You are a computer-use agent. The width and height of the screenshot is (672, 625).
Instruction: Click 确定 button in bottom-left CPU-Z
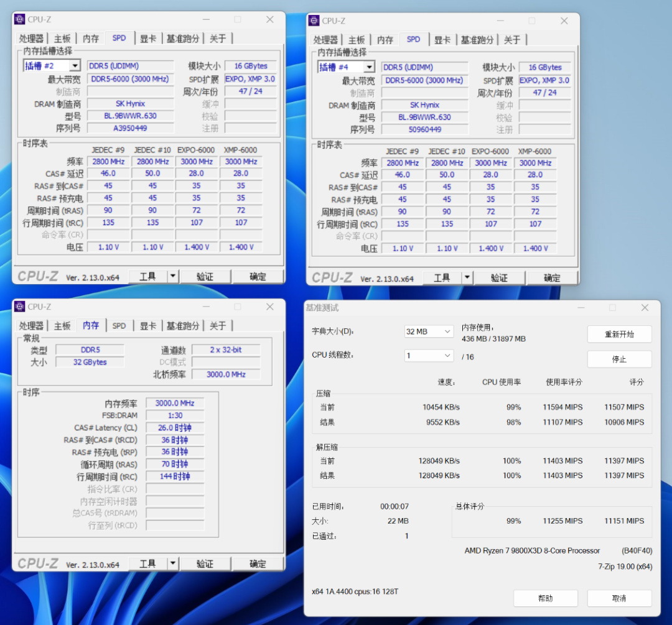tap(258, 563)
